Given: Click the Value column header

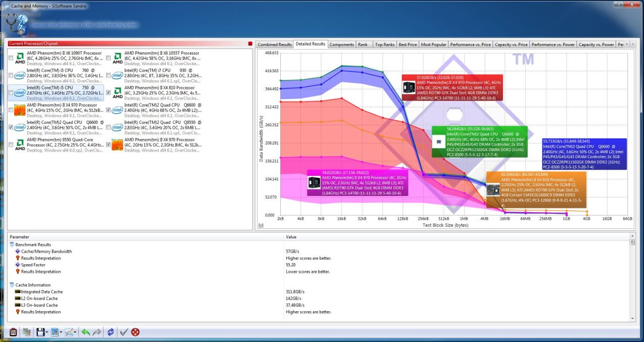Looking at the screenshot, I should [x=456, y=236].
